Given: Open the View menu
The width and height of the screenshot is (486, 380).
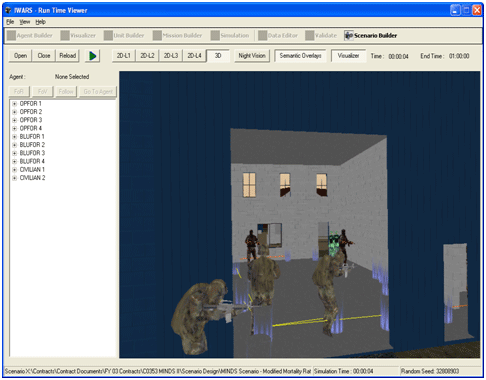Looking at the screenshot, I should tap(25, 22).
